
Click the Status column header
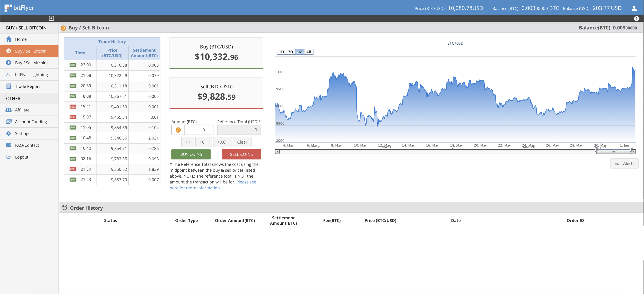pos(110,220)
